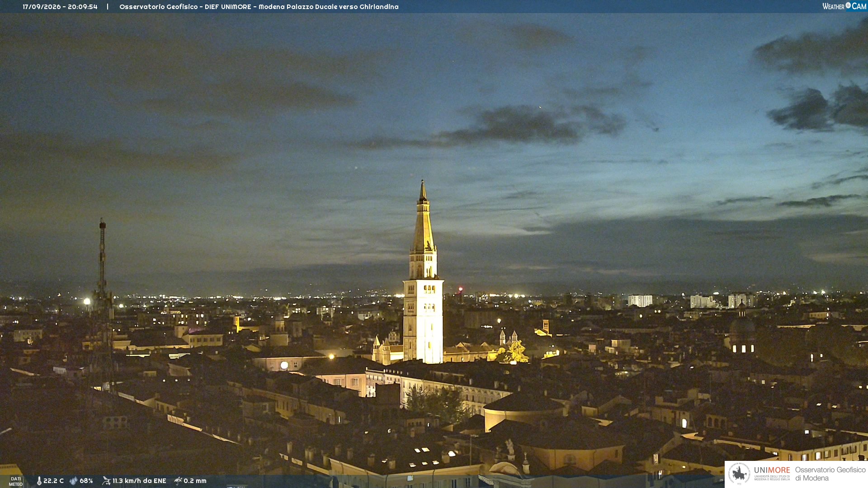This screenshot has width=868, height=488.
Task: Click the rain umbrella precipitation icon
Action: pos(178,481)
